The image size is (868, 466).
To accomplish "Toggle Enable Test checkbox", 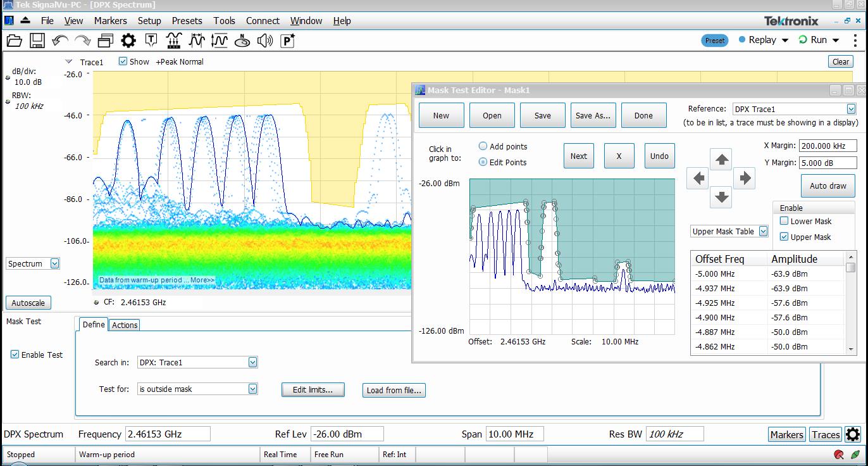I will 15,355.
